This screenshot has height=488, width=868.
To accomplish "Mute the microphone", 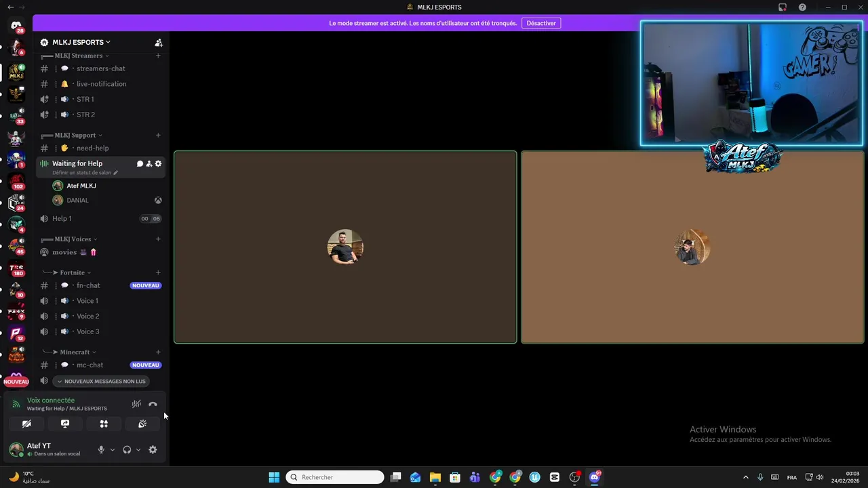I will point(101,450).
